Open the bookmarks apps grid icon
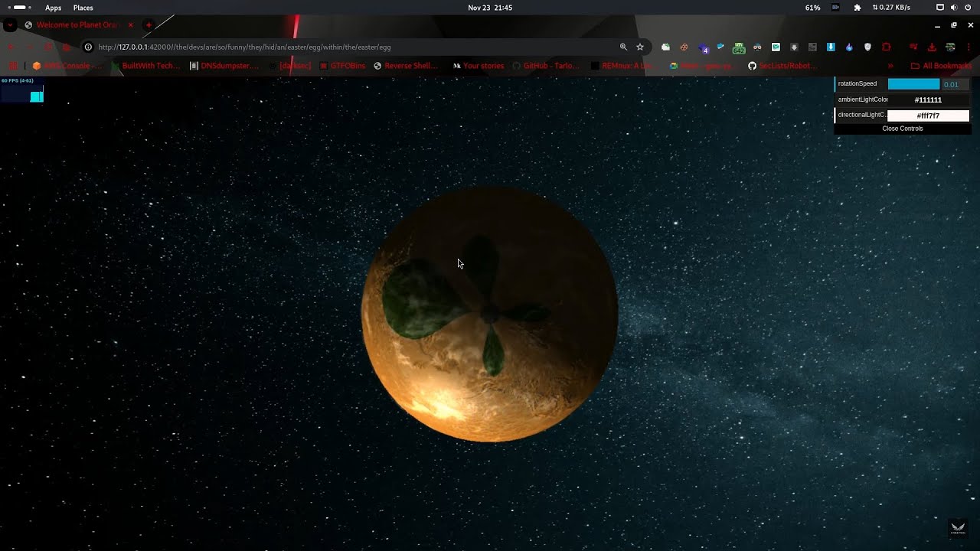The image size is (980, 551). pyautogui.click(x=12, y=66)
